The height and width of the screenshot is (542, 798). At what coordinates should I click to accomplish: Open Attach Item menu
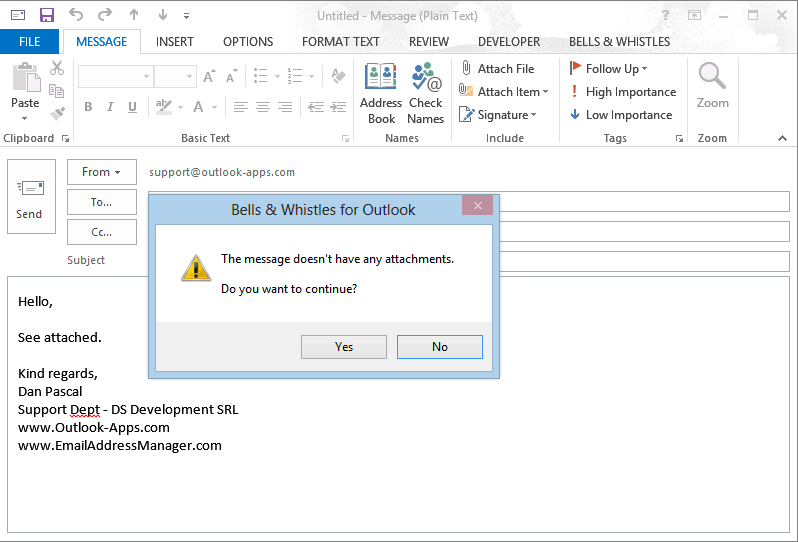(x=503, y=92)
